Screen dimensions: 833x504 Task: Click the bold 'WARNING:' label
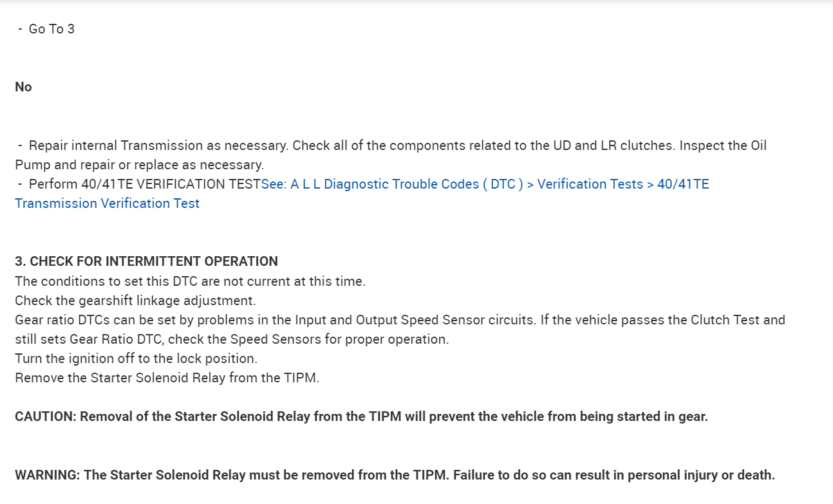[x=48, y=475]
